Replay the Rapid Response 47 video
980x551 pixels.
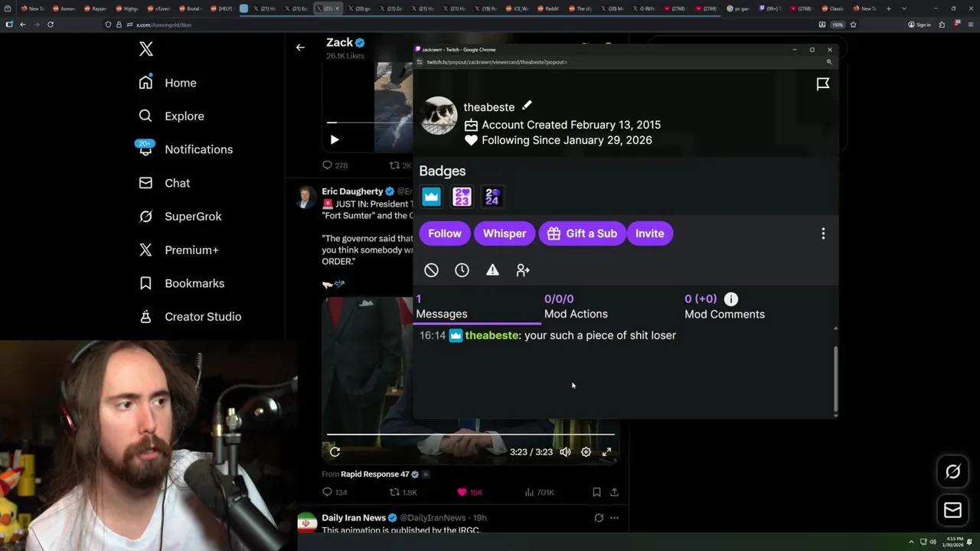(x=335, y=452)
